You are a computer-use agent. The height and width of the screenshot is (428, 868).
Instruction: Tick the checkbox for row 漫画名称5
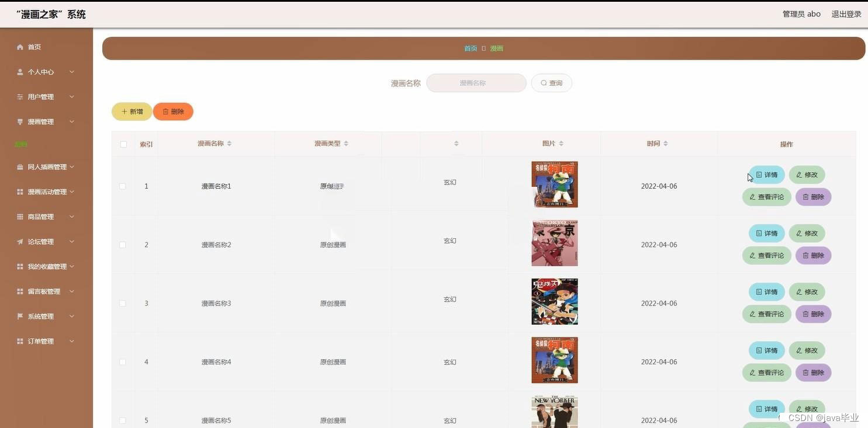coord(123,420)
